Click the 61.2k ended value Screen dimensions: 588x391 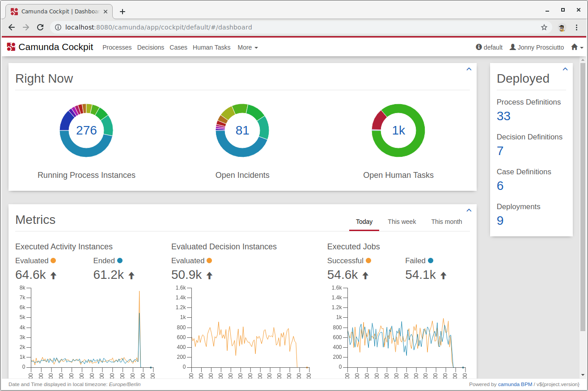(x=109, y=275)
